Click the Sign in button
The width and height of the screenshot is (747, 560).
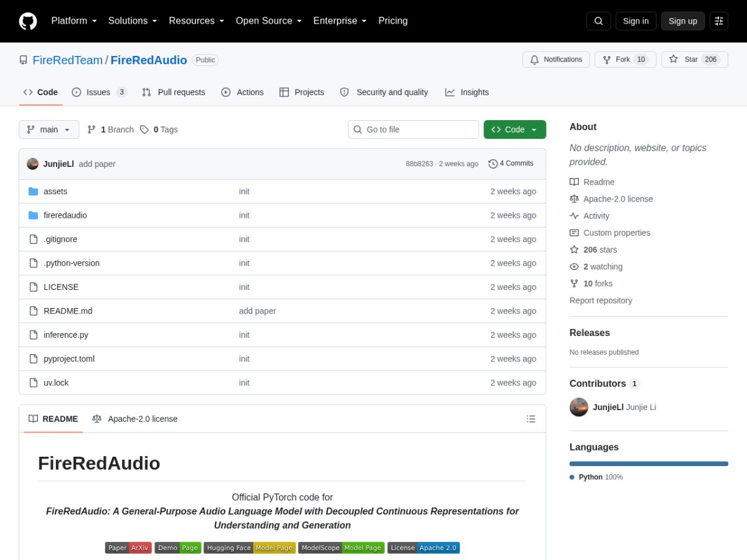click(636, 21)
